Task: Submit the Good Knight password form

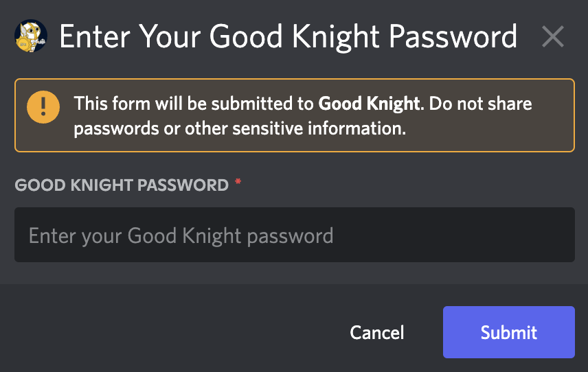Action: [x=509, y=332]
